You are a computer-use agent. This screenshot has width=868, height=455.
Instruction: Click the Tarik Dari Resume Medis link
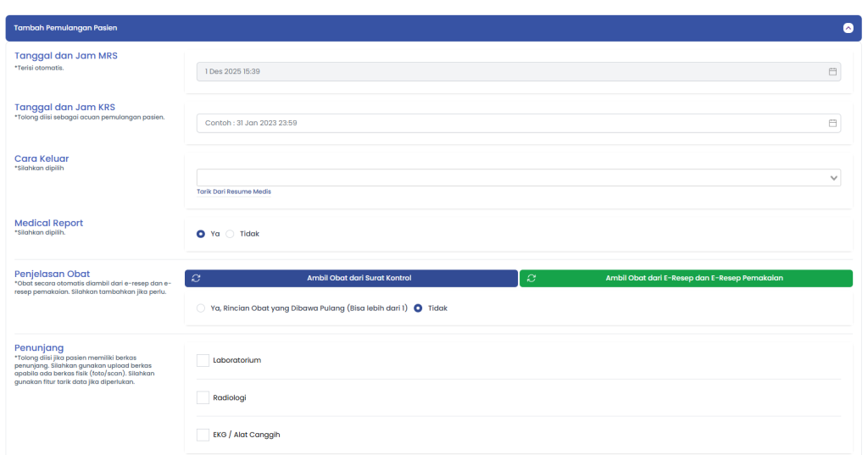[x=234, y=191]
